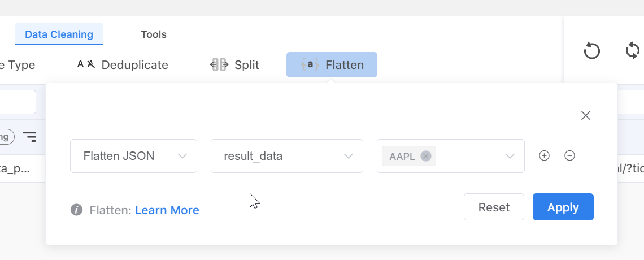Image resolution: width=644 pixels, height=260 pixels.
Task: Expand the result_data column dropdown
Action: tap(286, 156)
